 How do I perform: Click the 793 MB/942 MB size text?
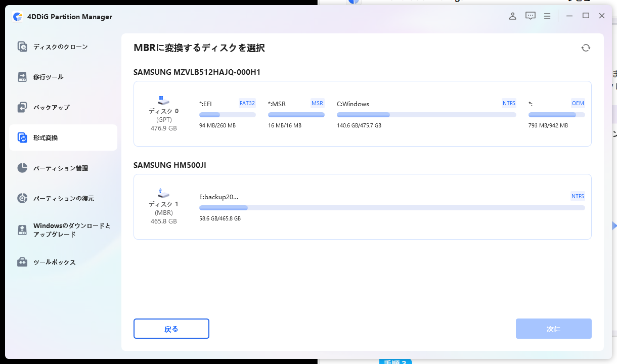tap(548, 125)
